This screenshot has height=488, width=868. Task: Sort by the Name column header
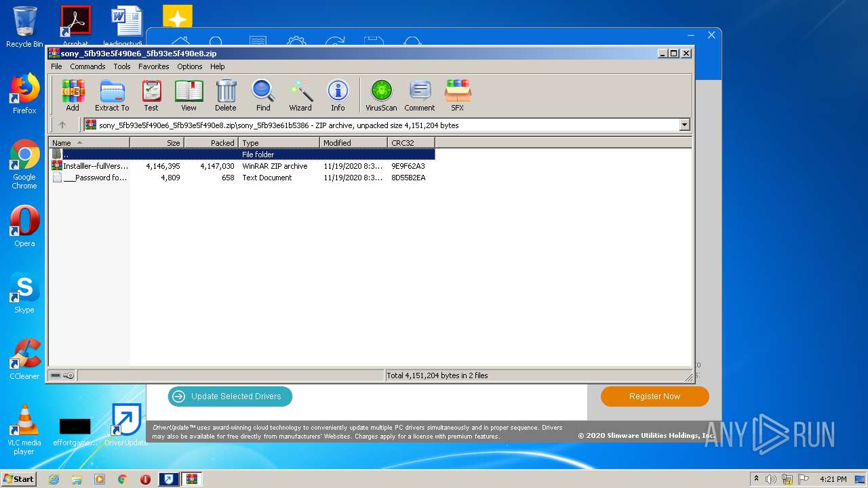coord(89,142)
